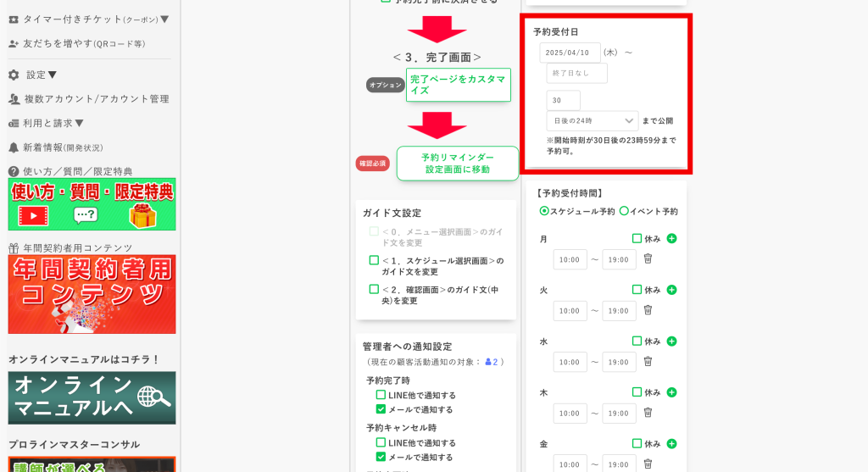Select スケジュール予約 radio button
868x472 pixels.
544,211
